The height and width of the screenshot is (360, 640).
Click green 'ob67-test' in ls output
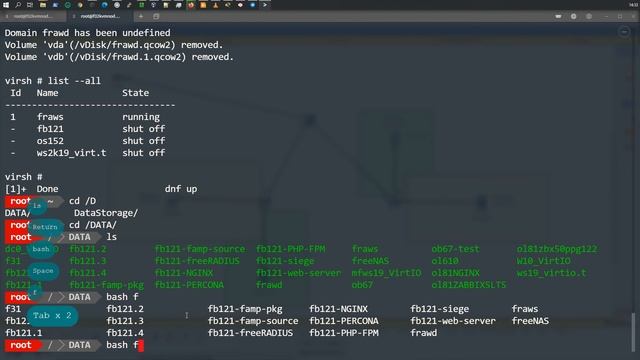[456, 249]
